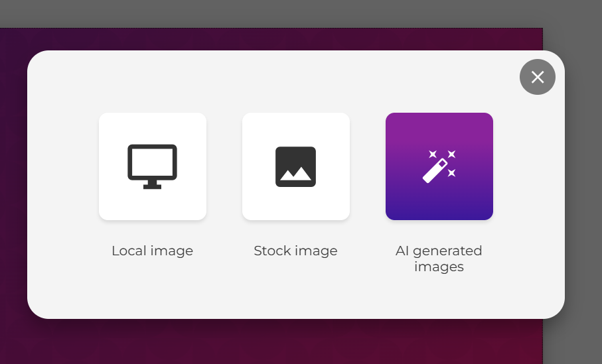Click the "Stock image" text label
Image resolution: width=602 pixels, height=364 pixels.
(x=295, y=251)
